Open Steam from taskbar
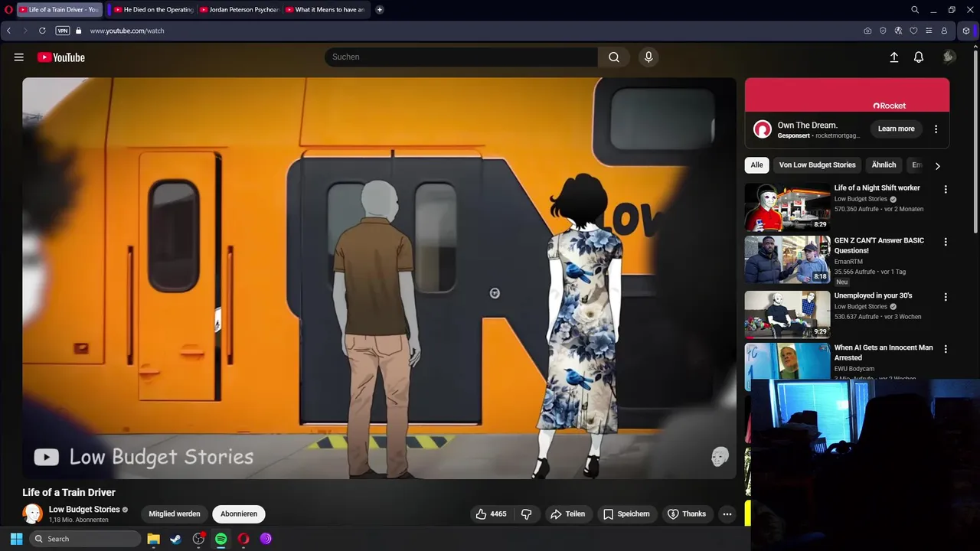Screen dimensions: 980x551 point(175,539)
